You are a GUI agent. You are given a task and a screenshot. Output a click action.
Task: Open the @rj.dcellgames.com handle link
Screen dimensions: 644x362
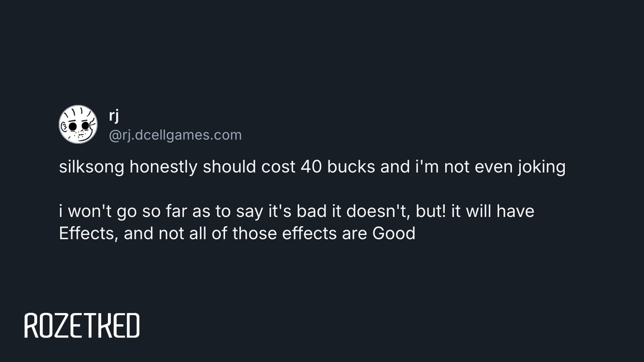[175, 135]
